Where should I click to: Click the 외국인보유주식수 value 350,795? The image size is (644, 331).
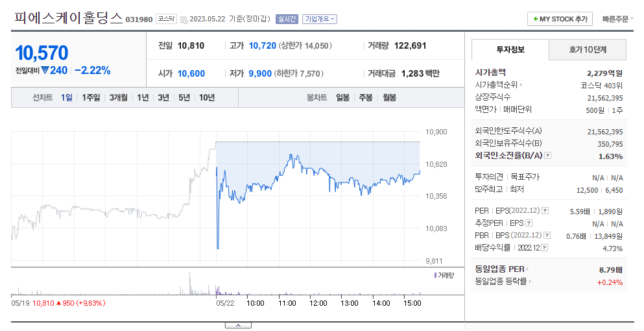click(x=610, y=144)
